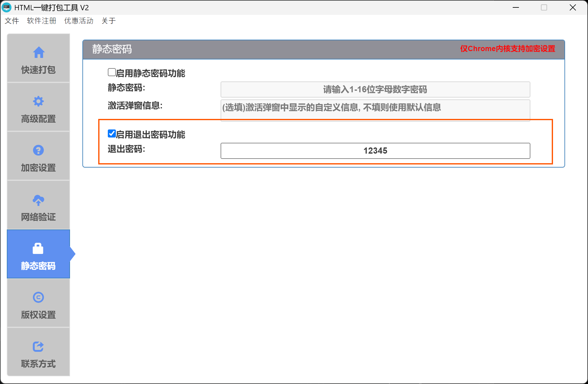This screenshot has width=588, height=384.
Task: Open the 文件 menu
Action: pyautogui.click(x=12, y=21)
